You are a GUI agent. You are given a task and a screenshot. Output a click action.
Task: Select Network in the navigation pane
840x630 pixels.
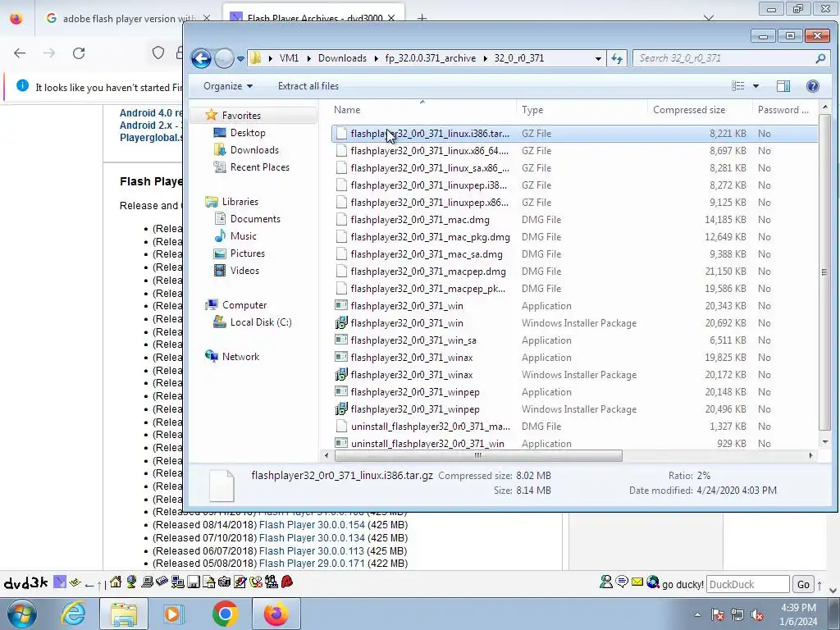pyautogui.click(x=240, y=357)
